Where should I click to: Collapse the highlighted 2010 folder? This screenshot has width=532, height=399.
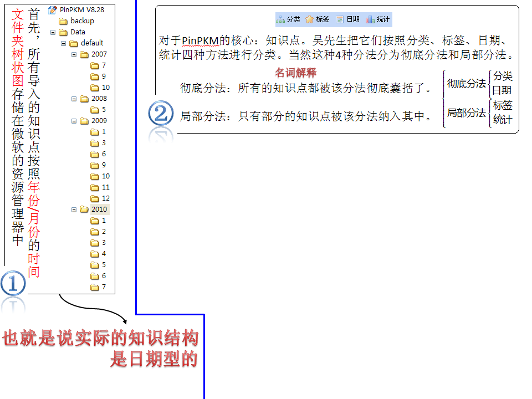click(74, 209)
